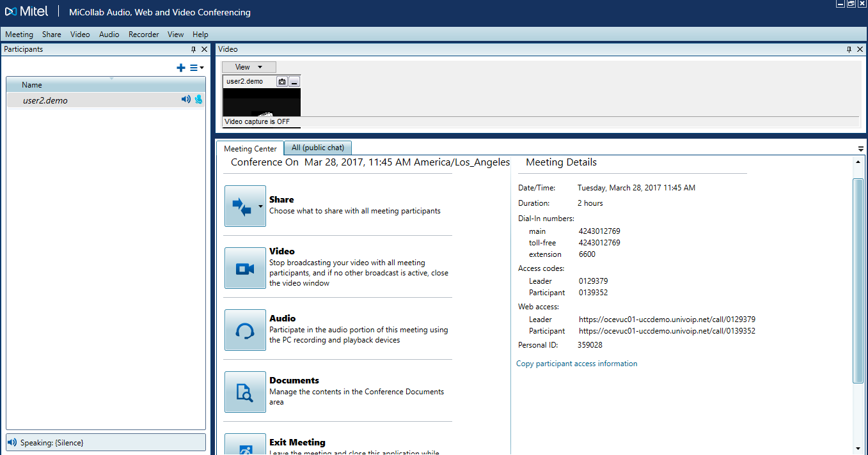Image resolution: width=868 pixels, height=455 pixels.
Task: Open the Documents magnifier icon button
Action: pyautogui.click(x=245, y=392)
